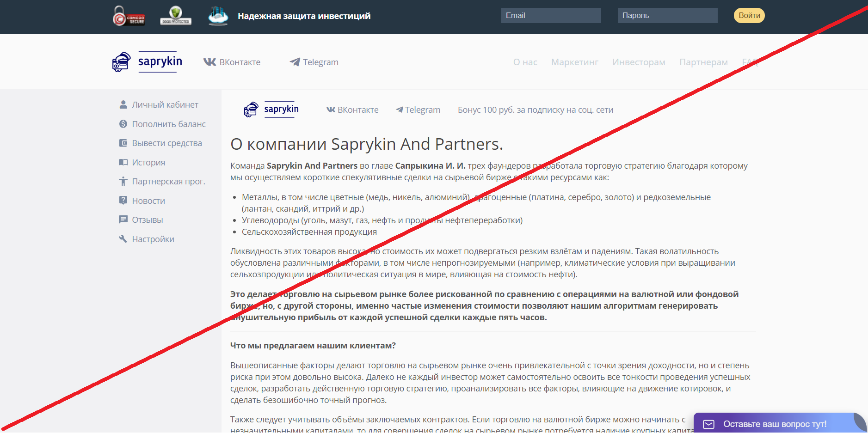Image resolution: width=868 pixels, height=433 pixels.
Task: Open Telegram link in main header
Action: pyautogui.click(x=314, y=62)
